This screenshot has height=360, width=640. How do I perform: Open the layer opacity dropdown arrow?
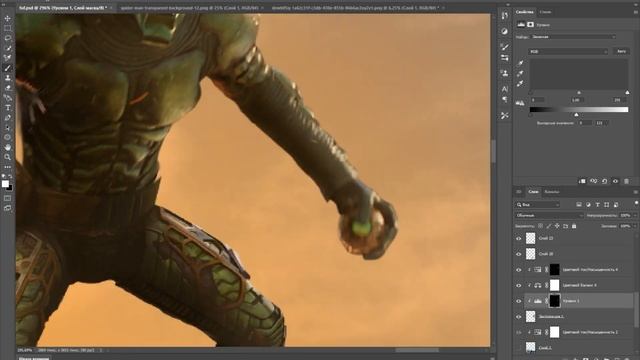click(x=635, y=215)
